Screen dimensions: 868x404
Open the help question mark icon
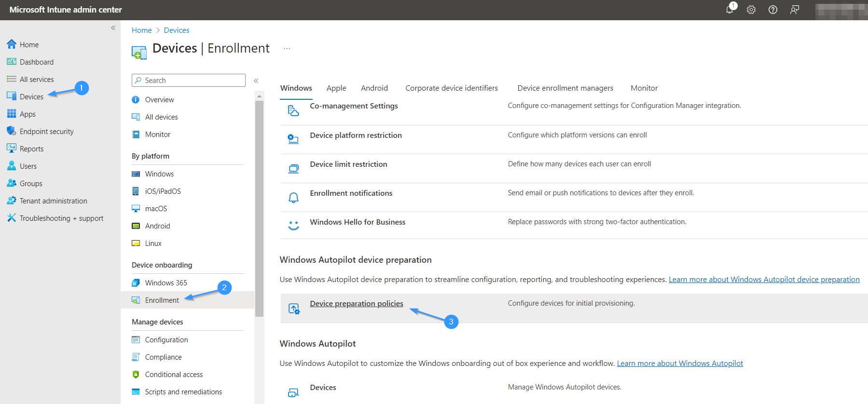click(773, 10)
